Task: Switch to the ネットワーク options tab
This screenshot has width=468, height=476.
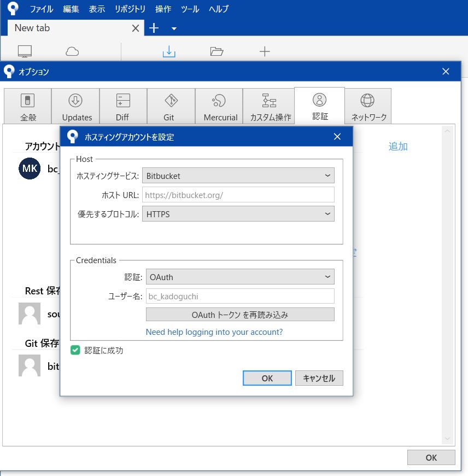Action: [x=368, y=106]
